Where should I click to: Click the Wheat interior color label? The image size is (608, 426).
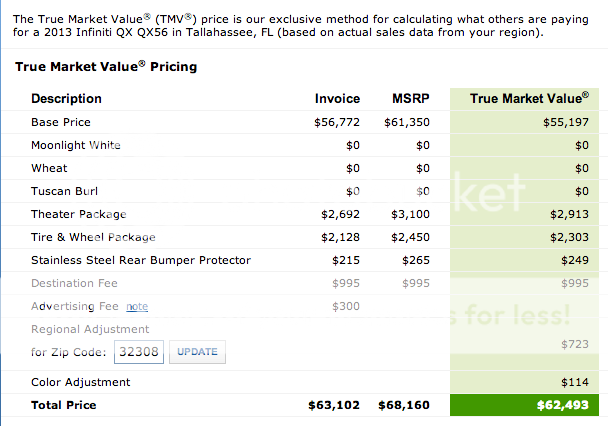[49, 168]
